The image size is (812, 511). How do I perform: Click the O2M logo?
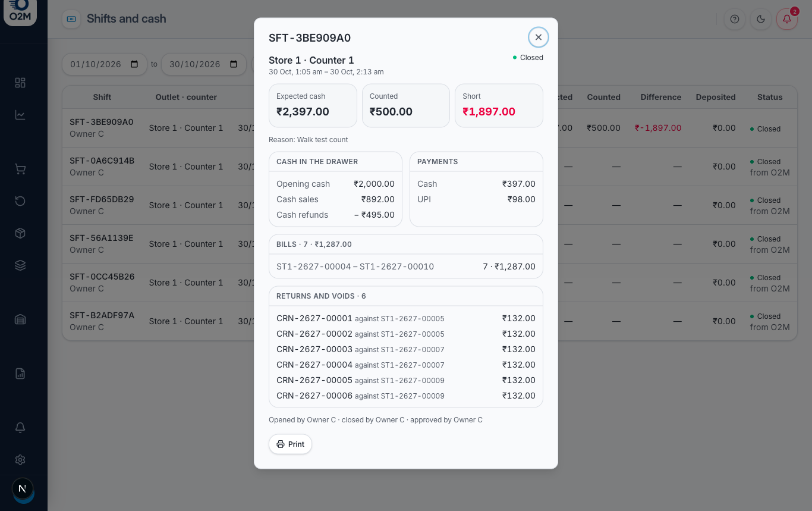(x=20, y=12)
